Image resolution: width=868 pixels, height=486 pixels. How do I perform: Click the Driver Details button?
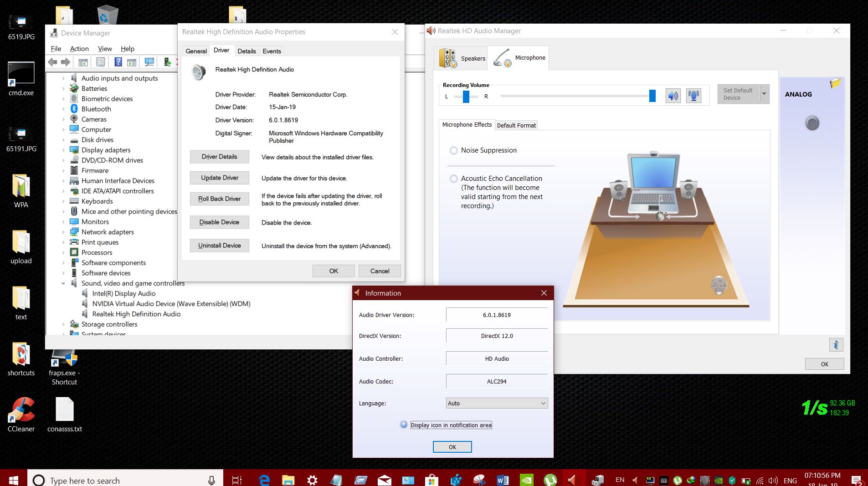tap(220, 157)
